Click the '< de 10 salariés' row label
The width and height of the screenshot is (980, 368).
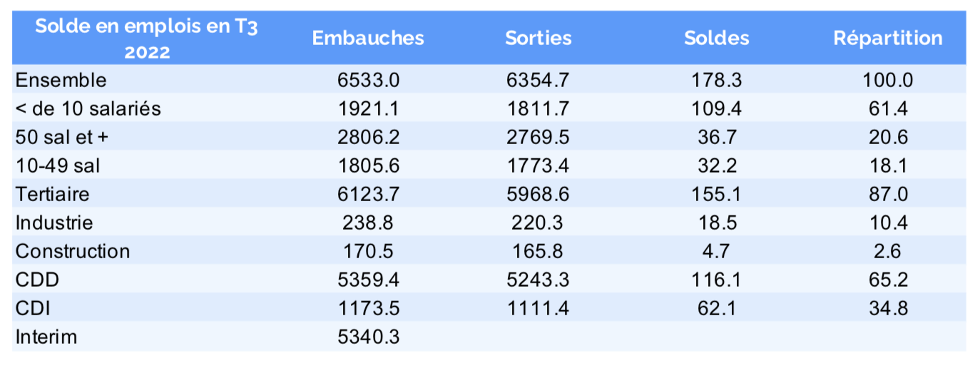88,108
